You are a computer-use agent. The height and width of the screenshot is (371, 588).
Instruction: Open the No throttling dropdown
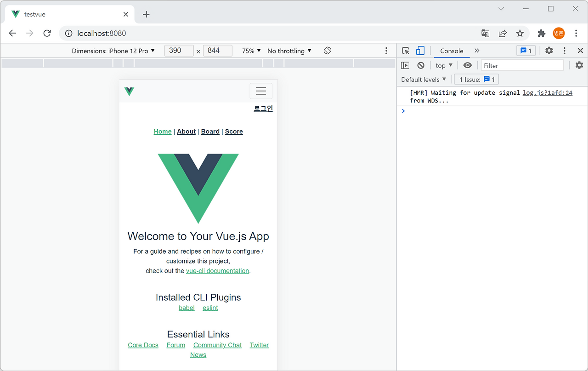click(x=289, y=51)
